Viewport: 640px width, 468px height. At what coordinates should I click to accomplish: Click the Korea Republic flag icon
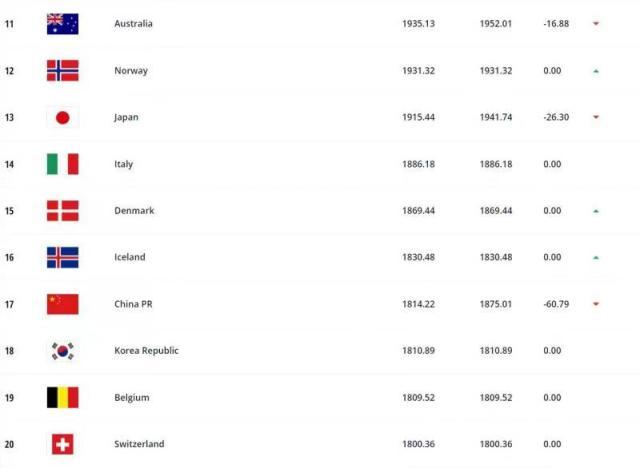[62, 351]
